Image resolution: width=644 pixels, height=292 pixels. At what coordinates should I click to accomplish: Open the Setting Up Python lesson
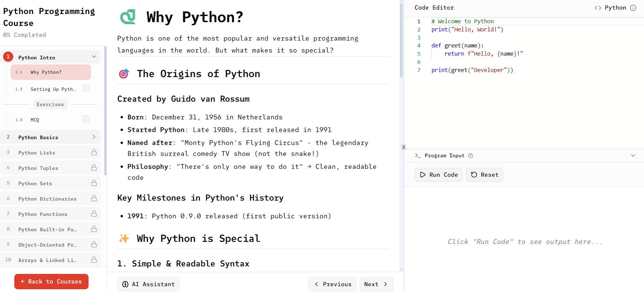[x=53, y=89]
